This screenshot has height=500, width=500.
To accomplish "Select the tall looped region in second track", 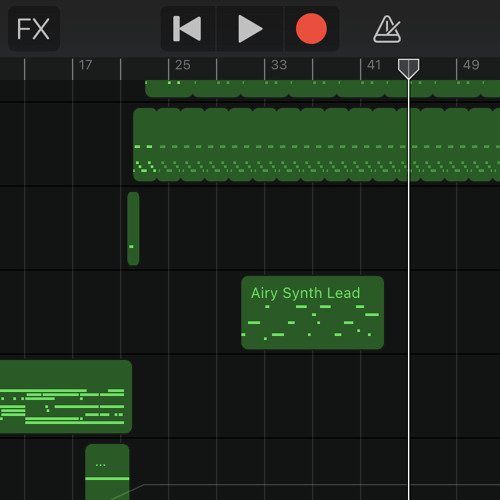I will click(x=316, y=144).
